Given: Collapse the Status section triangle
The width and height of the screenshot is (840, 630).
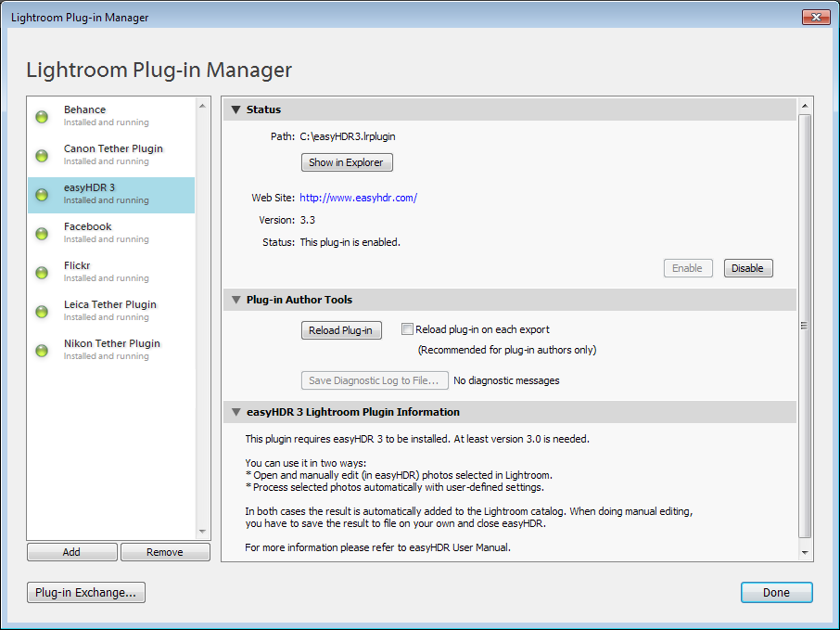Looking at the screenshot, I should point(235,109).
